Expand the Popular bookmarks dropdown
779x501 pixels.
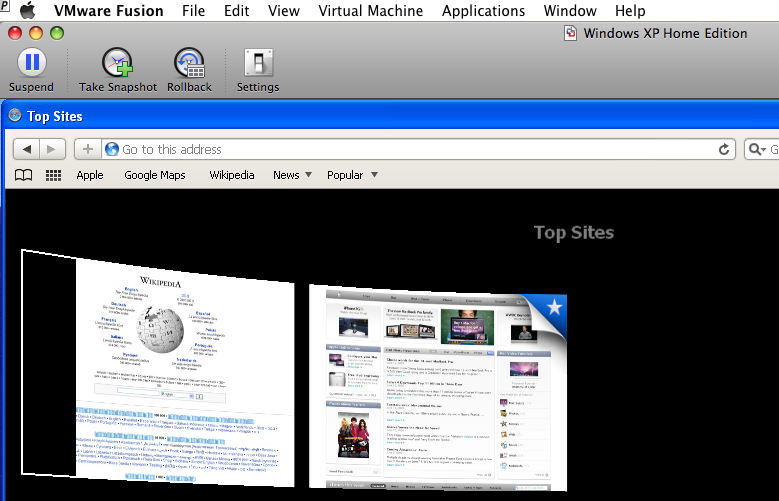pyautogui.click(x=352, y=175)
